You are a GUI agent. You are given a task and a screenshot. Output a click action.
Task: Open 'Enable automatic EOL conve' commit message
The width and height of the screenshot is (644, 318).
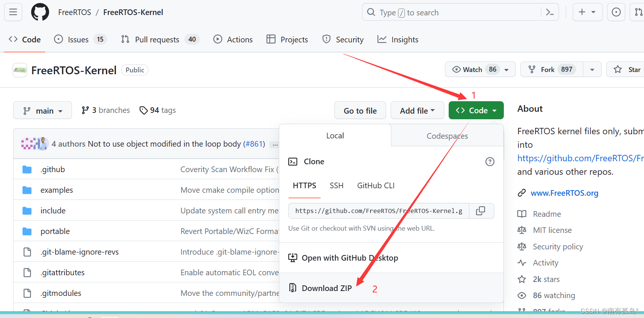tap(230, 273)
